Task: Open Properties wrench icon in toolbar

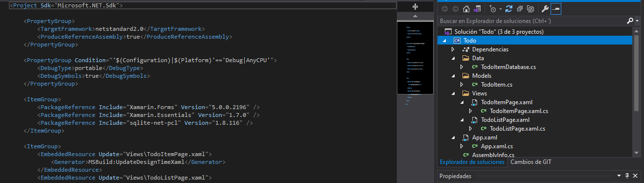Action: 545,9
